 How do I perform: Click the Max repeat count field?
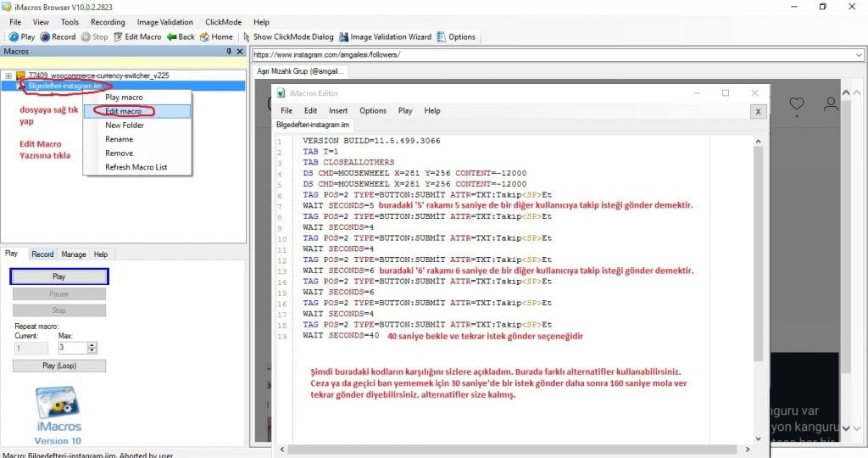pyautogui.click(x=73, y=348)
